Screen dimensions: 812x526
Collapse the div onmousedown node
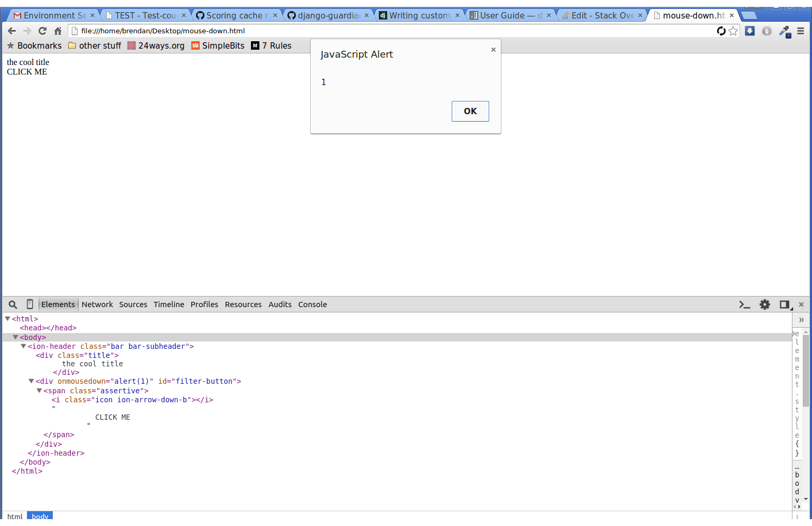[31, 381]
